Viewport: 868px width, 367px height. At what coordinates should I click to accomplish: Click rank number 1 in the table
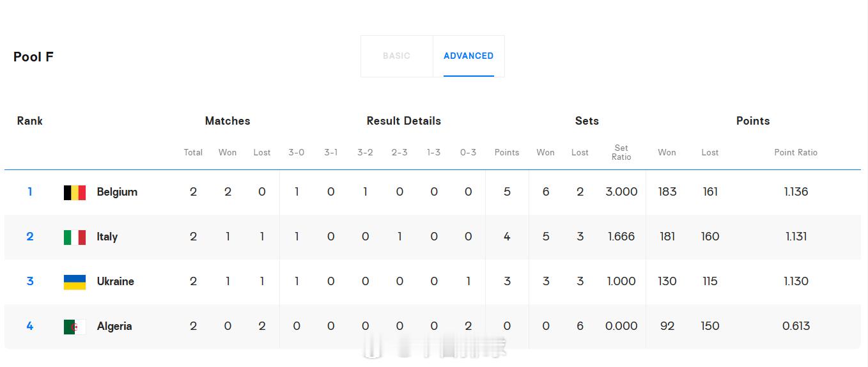tap(30, 192)
